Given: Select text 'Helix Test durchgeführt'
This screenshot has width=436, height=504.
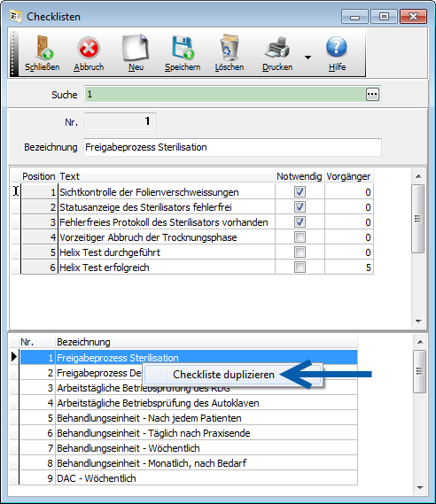Looking at the screenshot, I should [x=110, y=252].
